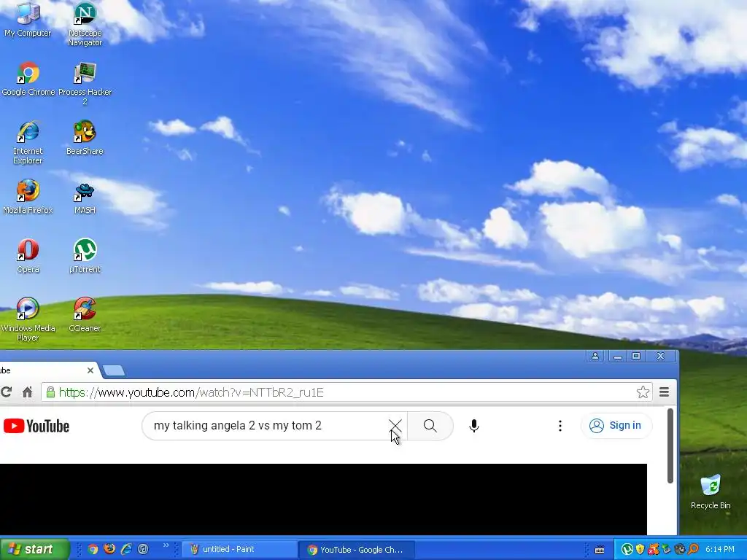747x560 pixels.
Task: Switch to the untitled - Paint taskbar window
Action: [239, 549]
